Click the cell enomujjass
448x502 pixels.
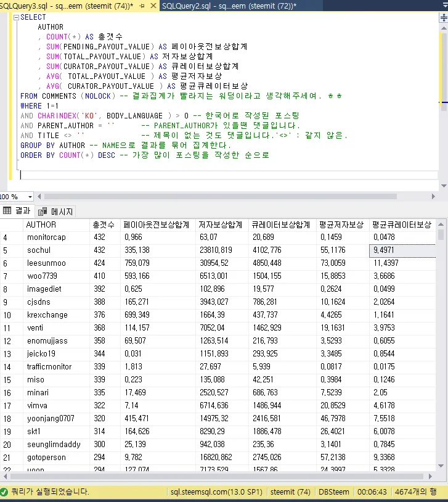[x=56, y=341]
